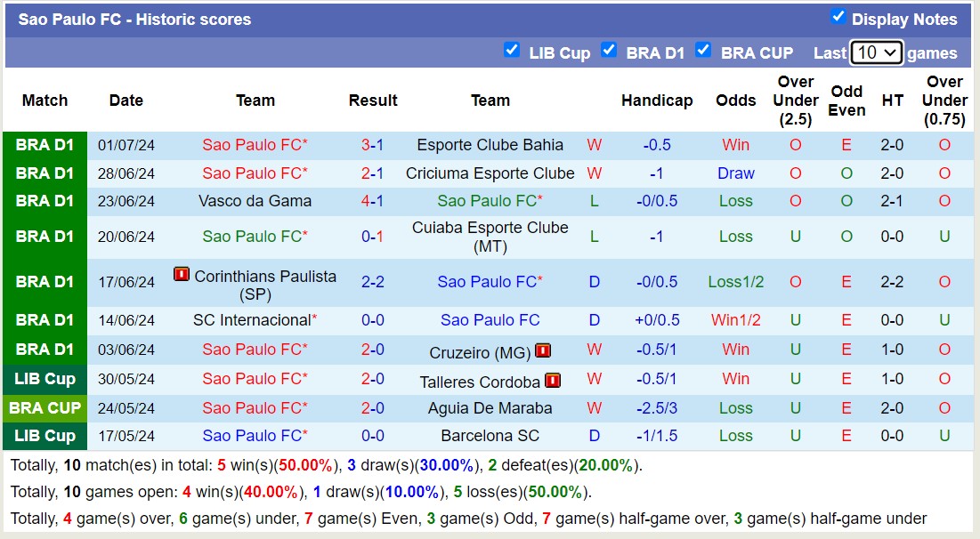Click red note icon next to Cruzeiro (MG)
This screenshot has width=980, height=539.
543,350
